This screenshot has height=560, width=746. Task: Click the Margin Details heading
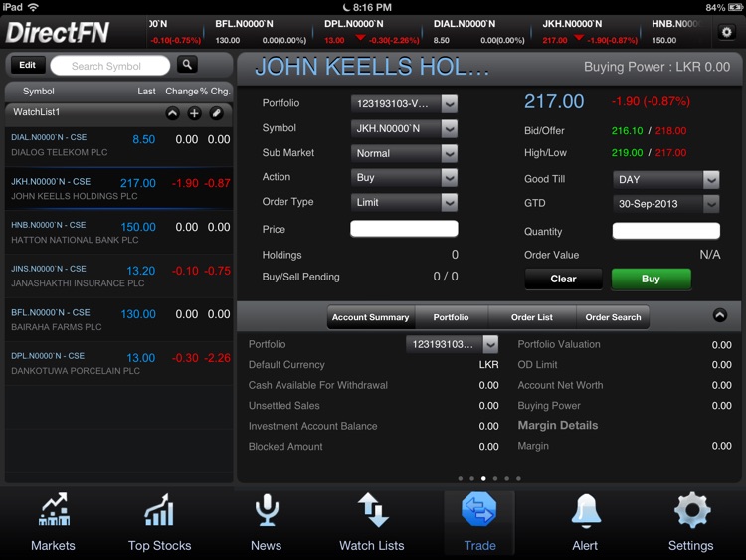click(x=558, y=426)
